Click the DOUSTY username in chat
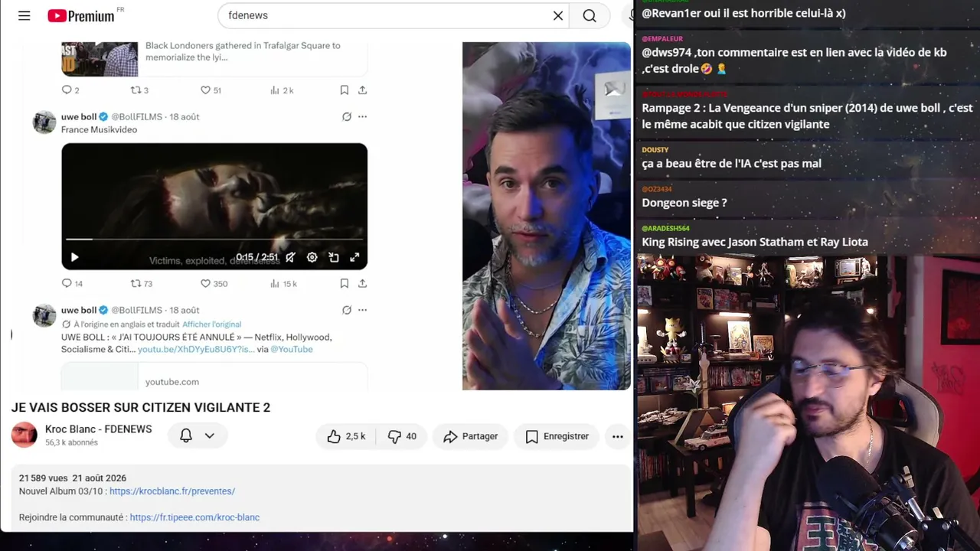The image size is (980, 551). click(x=655, y=150)
